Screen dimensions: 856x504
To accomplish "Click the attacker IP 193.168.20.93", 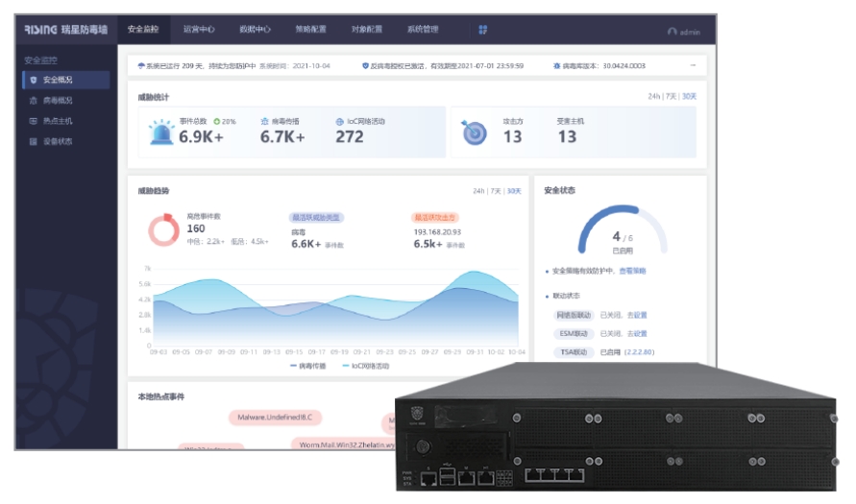I will (x=437, y=232).
